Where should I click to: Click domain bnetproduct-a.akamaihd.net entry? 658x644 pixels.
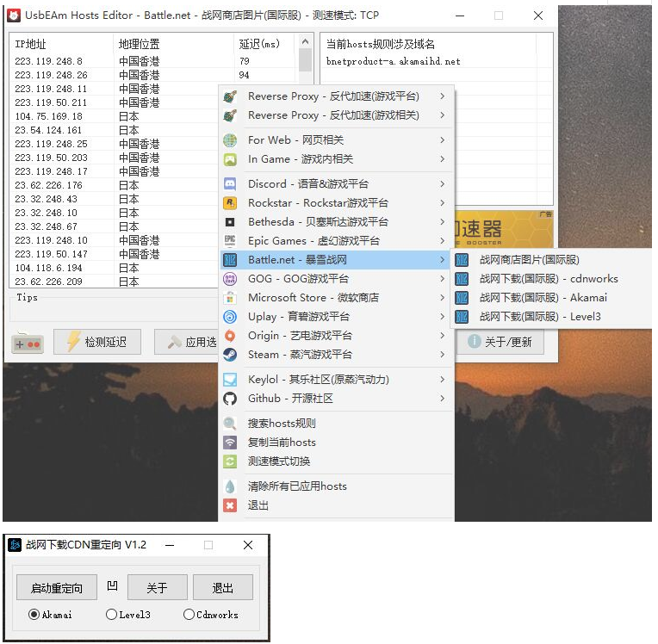point(394,62)
